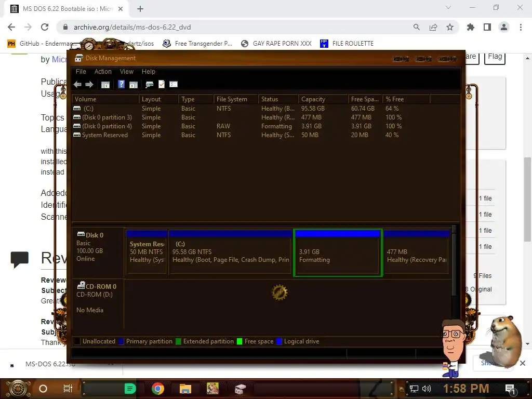
Task: Click the Primary partition legend swatch
Action: (x=121, y=341)
